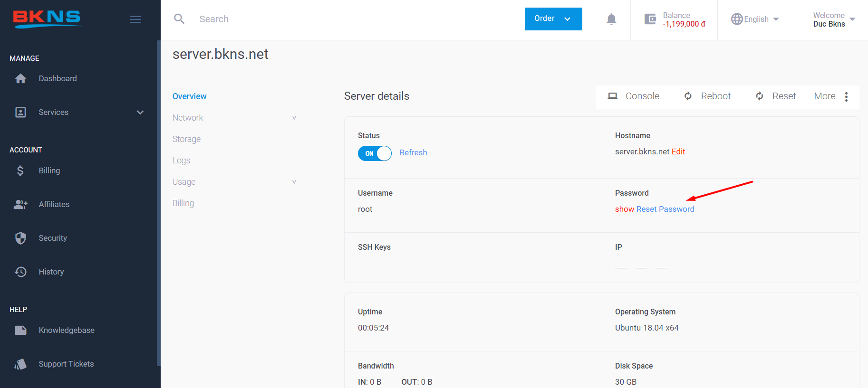Click the Reboot circular arrow icon
868x388 pixels.
click(688, 96)
